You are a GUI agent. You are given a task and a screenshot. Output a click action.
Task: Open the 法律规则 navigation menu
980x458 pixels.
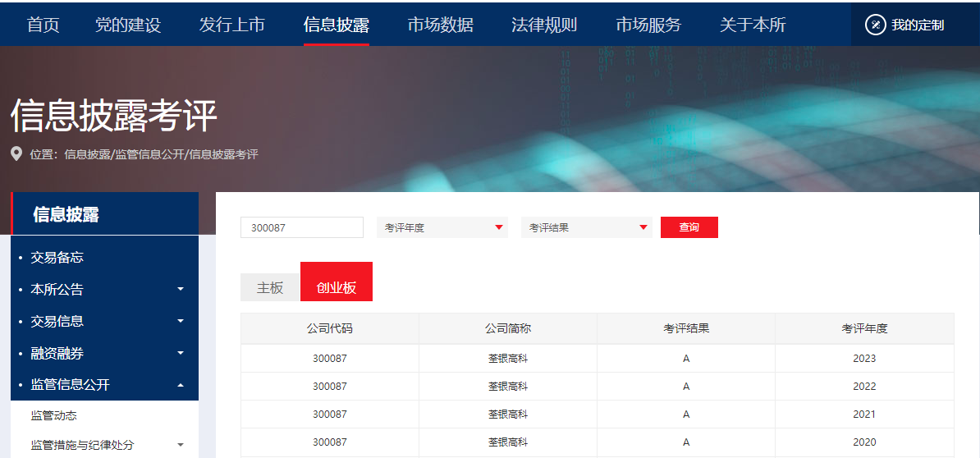(x=544, y=25)
